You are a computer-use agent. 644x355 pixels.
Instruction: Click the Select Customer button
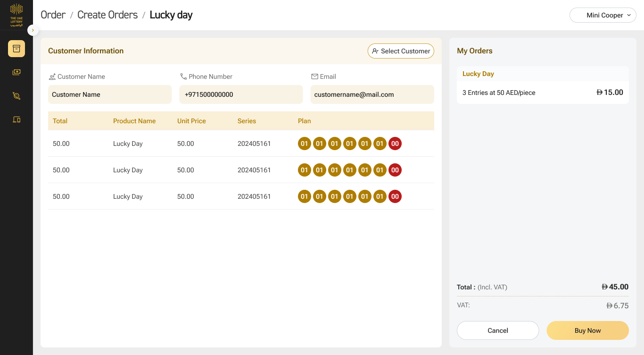pyautogui.click(x=401, y=51)
